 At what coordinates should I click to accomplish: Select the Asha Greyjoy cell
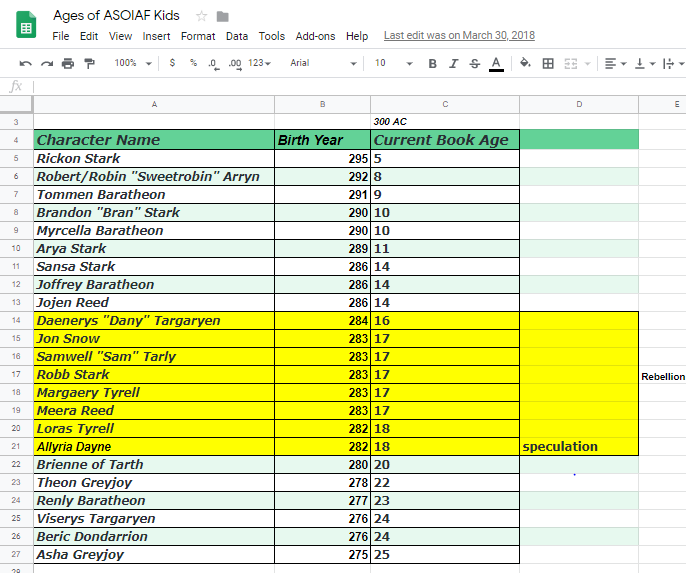pyautogui.click(x=154, y=554)
